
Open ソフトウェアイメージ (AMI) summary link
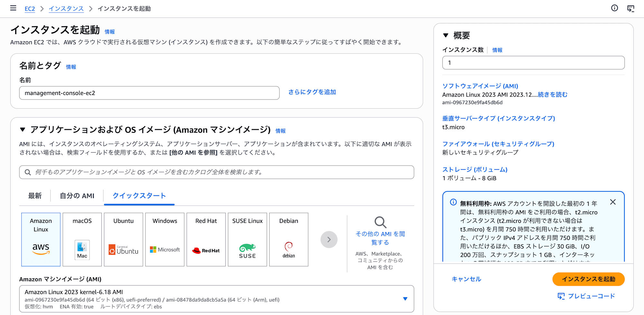480,86
